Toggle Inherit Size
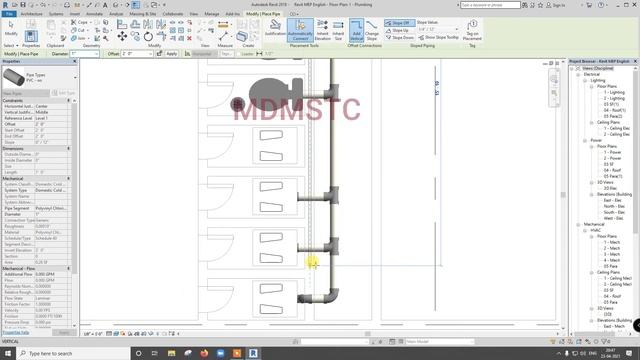The image size is (640, 360). pos(338,30)
